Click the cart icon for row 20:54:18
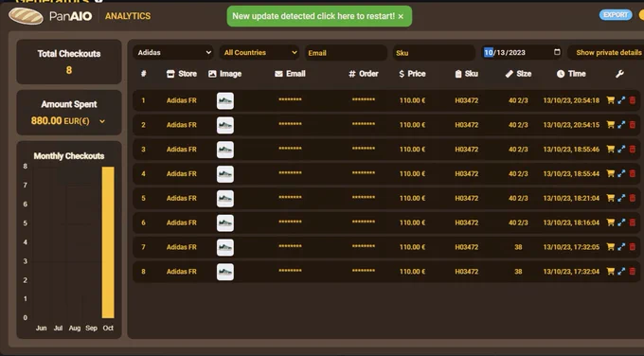Viewport: 644px width, 356px height. (610, 100)
